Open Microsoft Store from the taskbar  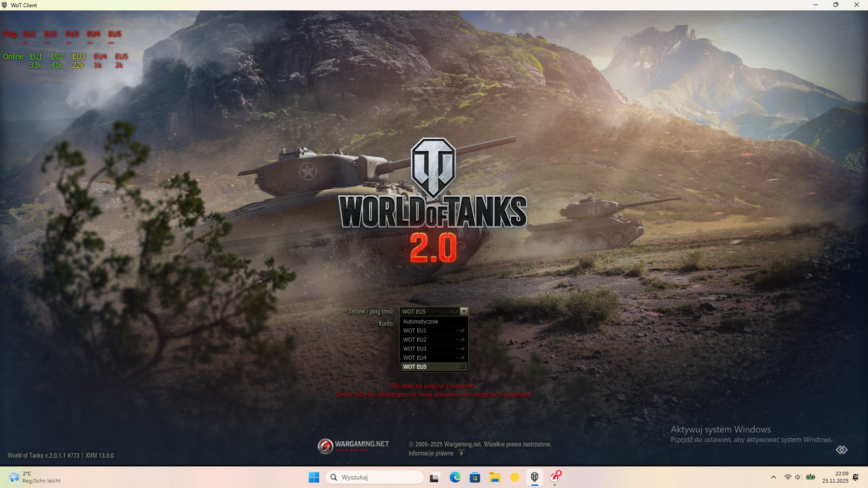pos(475,477)
